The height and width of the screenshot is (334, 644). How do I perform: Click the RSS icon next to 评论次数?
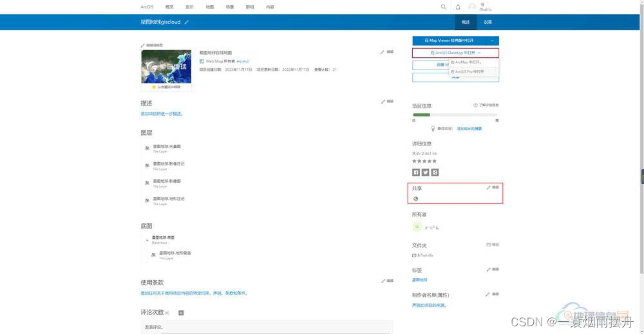[181, 313]
